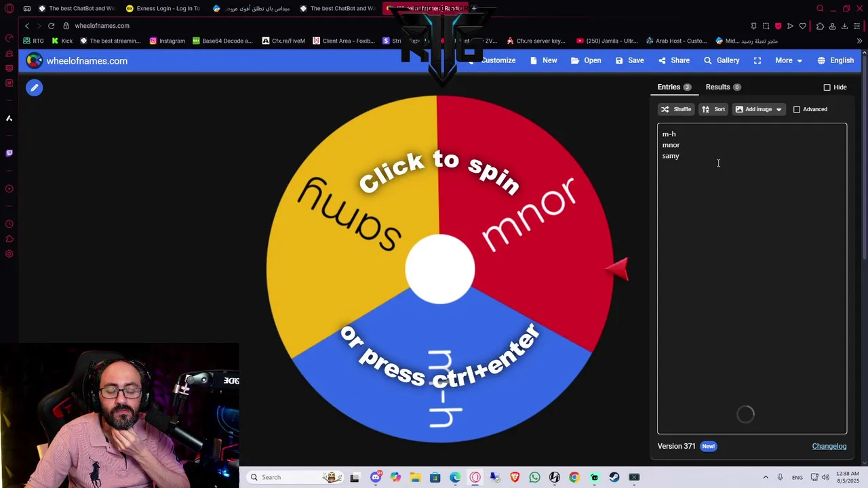Open the Customize wheel settings
This screenshot has width=868, height=488.
pyautogui.click(x=492, y=60)
